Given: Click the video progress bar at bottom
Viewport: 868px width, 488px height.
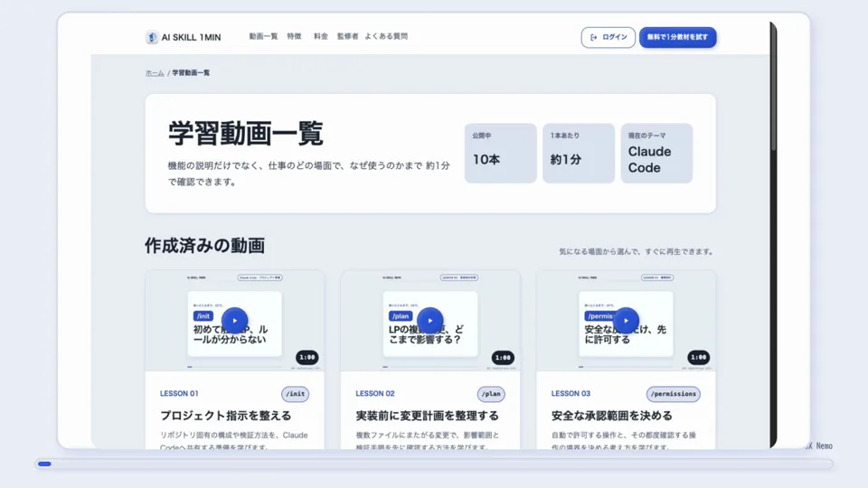Looking at the screenshot, I should click(434, 465).
